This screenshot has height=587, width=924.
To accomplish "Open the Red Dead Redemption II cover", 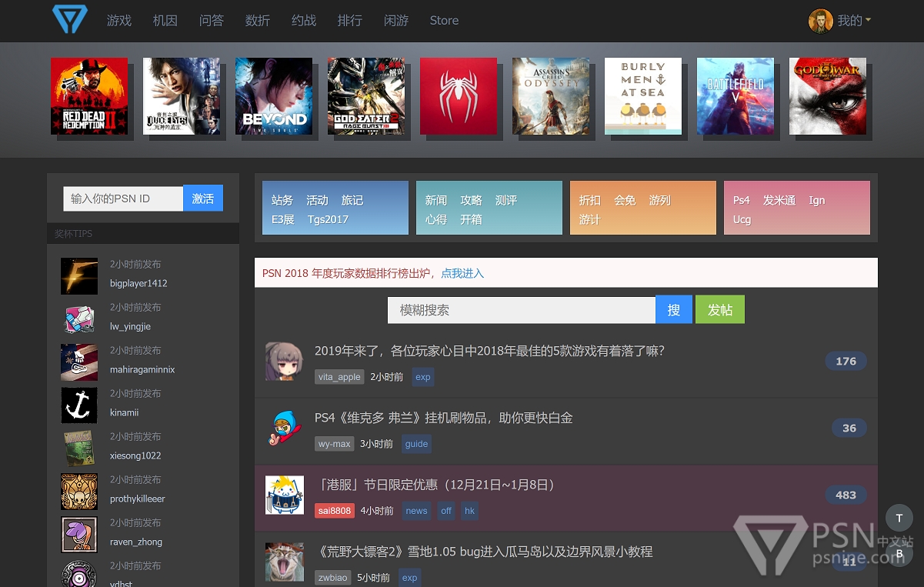I will click(x=89, y=96).
